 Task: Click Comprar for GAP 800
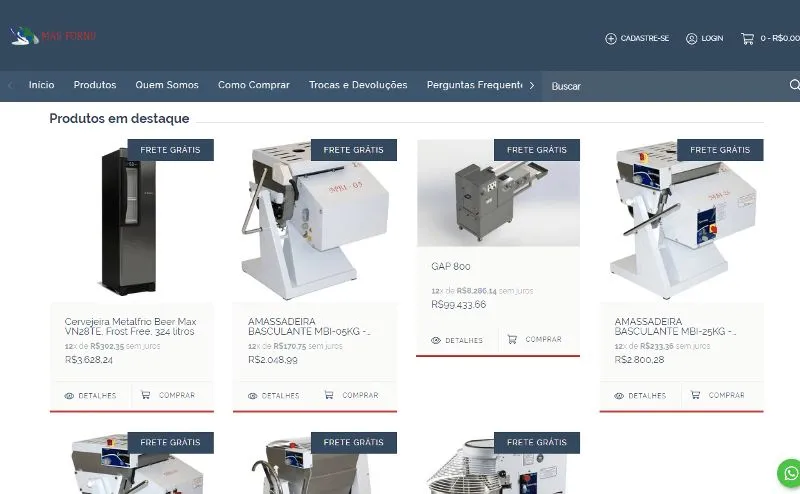click(x=534, y=339)
